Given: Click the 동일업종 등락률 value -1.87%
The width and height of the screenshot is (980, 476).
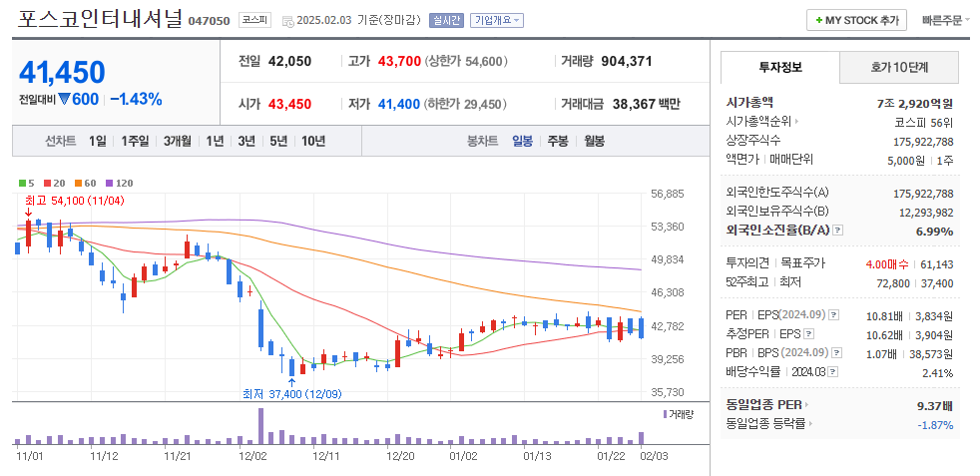Looking at the screenshot, I should point(935,425).
